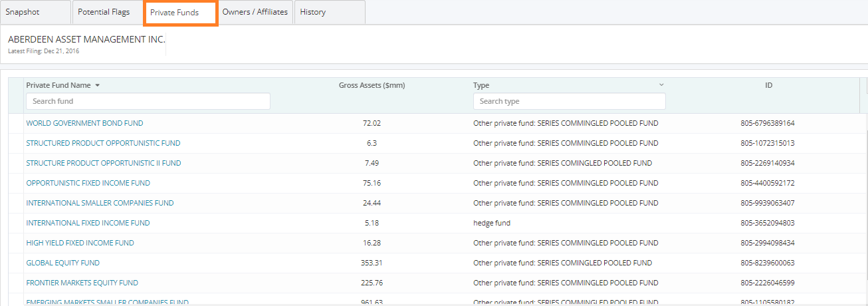Select gross assets value 353.31
This screenshot has width=868, height=306.
point(372,263)
